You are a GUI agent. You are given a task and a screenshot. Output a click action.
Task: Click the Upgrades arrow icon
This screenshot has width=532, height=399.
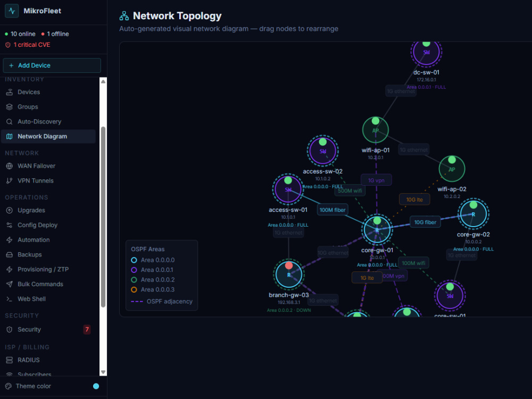click(x=10, y=210)
